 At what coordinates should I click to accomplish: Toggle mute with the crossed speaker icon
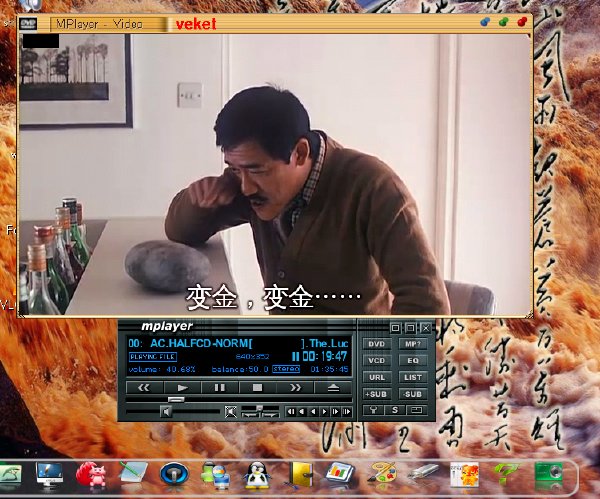pyautogui.click(x=231, y=412)
